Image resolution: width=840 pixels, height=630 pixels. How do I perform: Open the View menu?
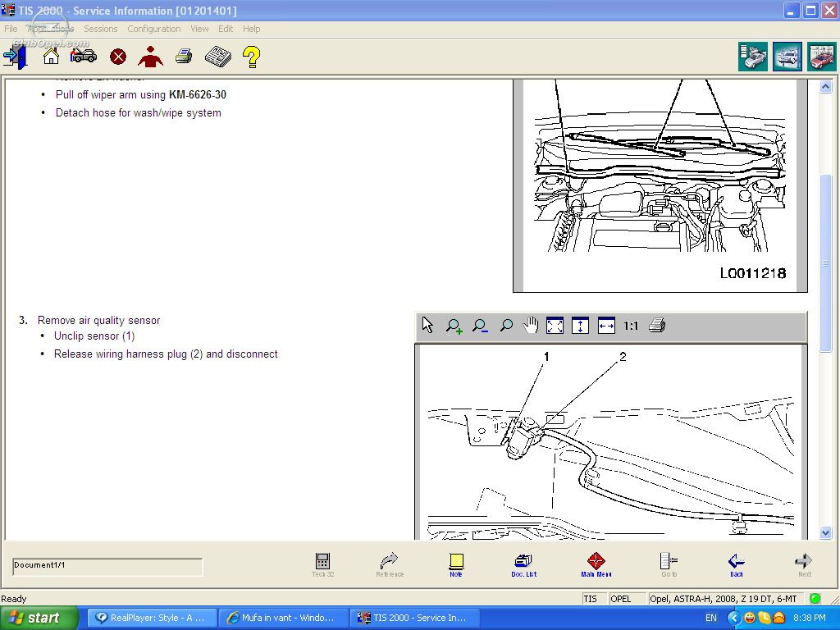(199, 29)
